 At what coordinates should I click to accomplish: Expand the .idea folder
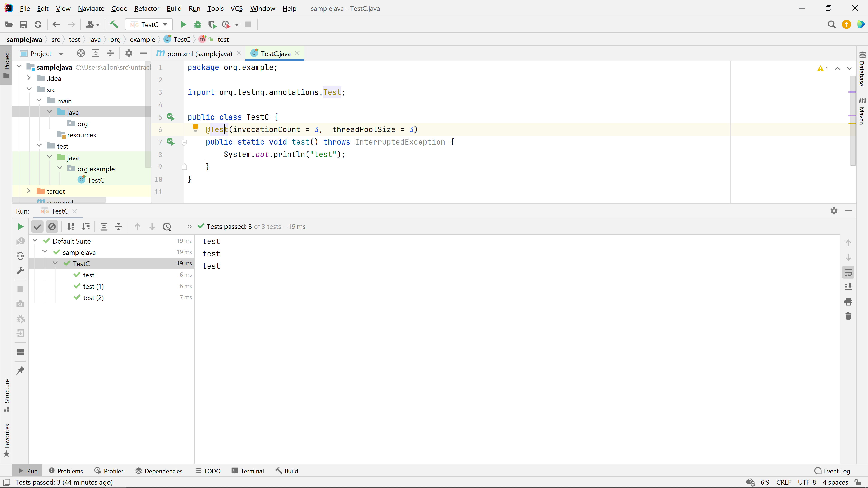coord(29,78)
